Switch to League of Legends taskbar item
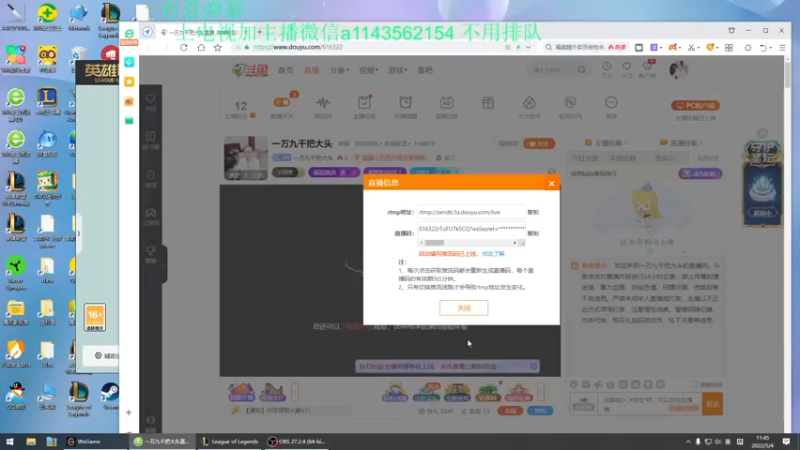The image size is (800, 450). (x=230, y=442)
